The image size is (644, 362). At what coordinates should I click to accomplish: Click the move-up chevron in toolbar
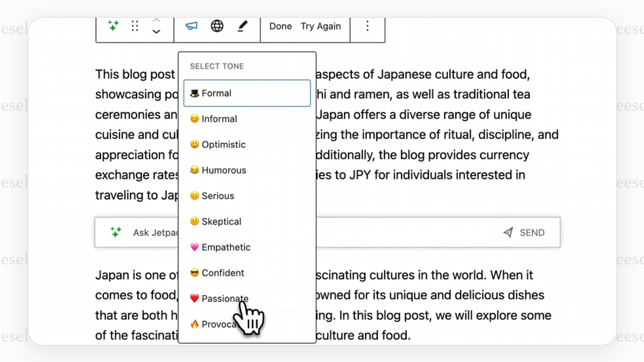[x=156, y=20]
